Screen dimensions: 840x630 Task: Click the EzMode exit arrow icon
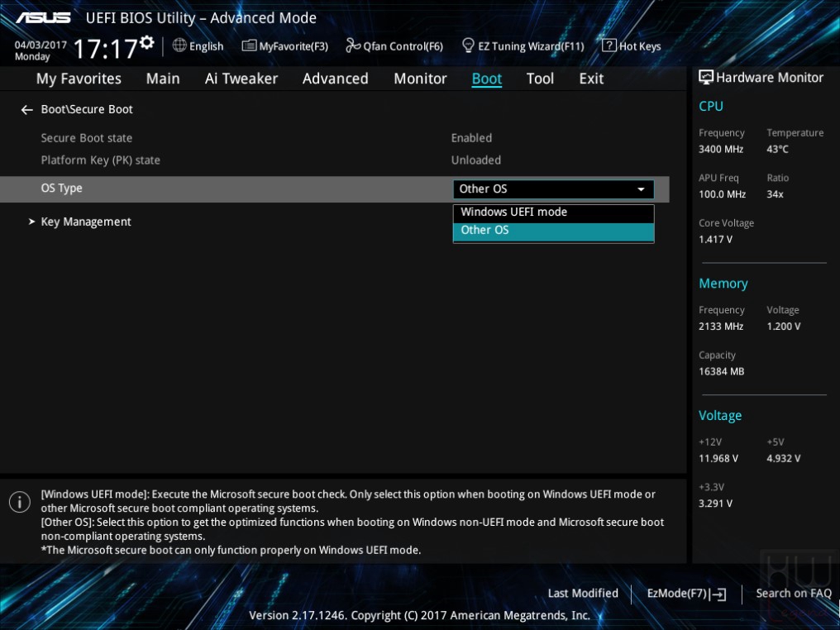point(719,594)
